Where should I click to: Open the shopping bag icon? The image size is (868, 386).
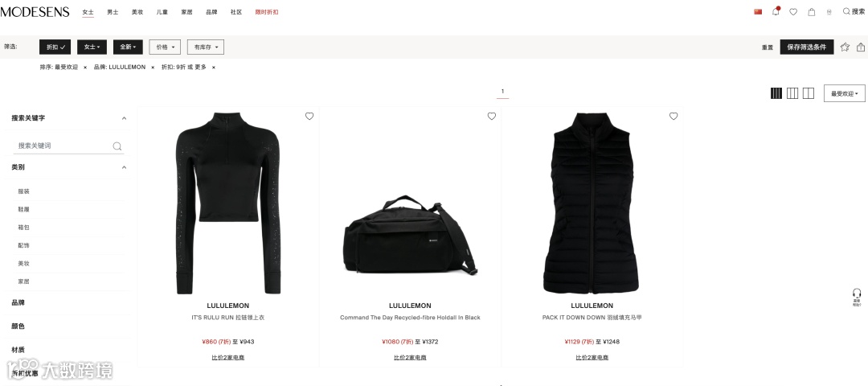[812, 11]
